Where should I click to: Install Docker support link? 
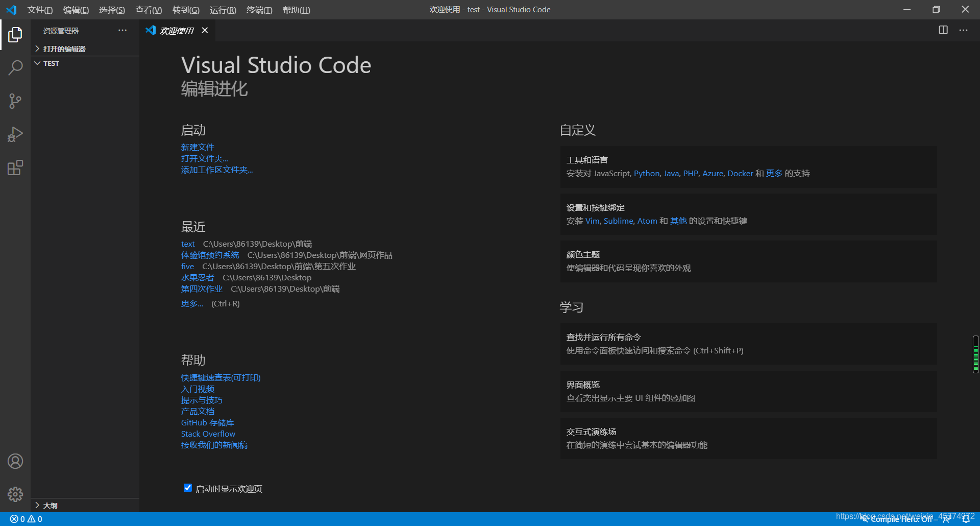[740, 173]
